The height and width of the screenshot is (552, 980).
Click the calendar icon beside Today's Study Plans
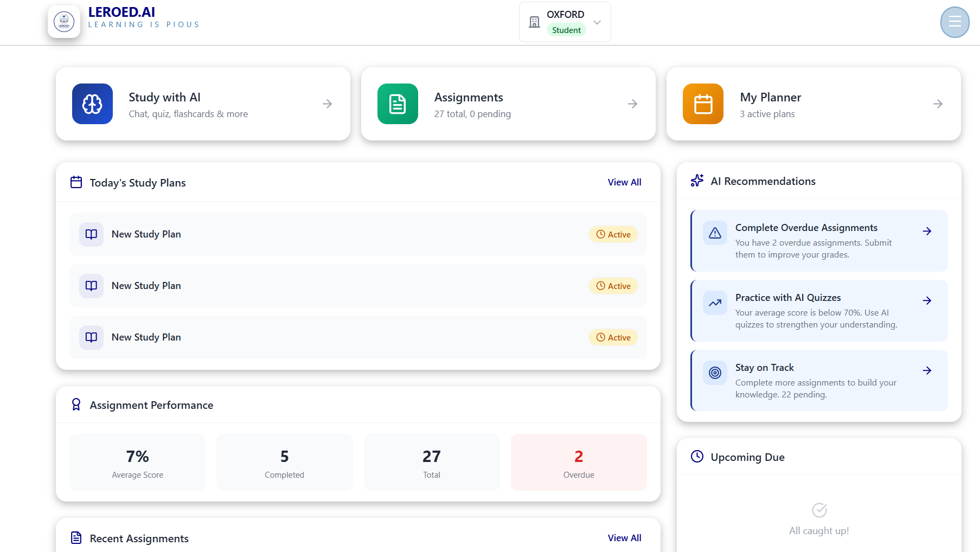[x=76, y=182]
